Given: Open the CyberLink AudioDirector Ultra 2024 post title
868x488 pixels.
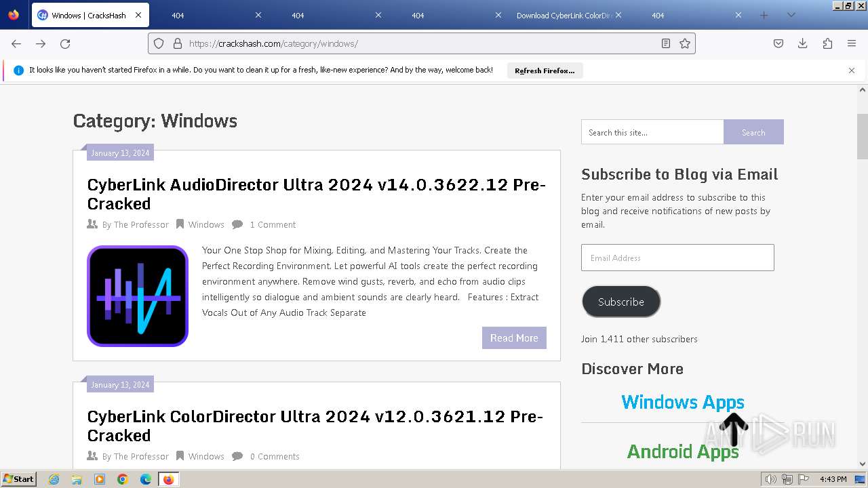Looking at the screenshot, I should [x=317, y=194].
